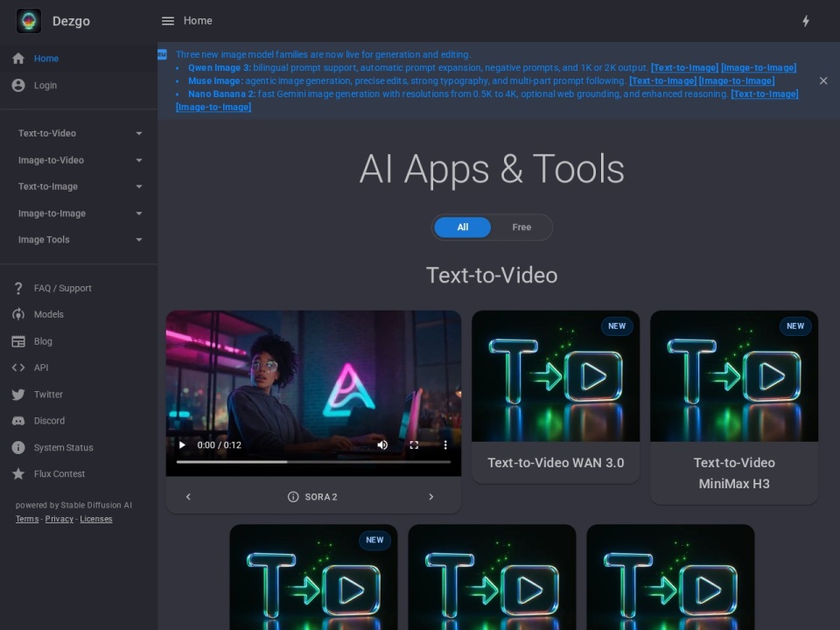The width and height of the screenshot is (840, 630).
Task: Open FAQ / Support page
Action: click(63, 288)
